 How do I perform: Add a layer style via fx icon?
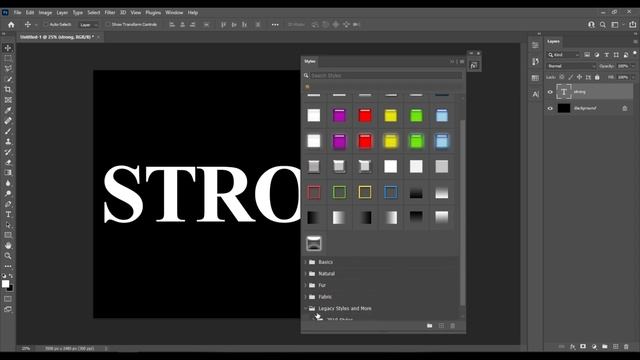pyautogui.click(x=572, y=347)
